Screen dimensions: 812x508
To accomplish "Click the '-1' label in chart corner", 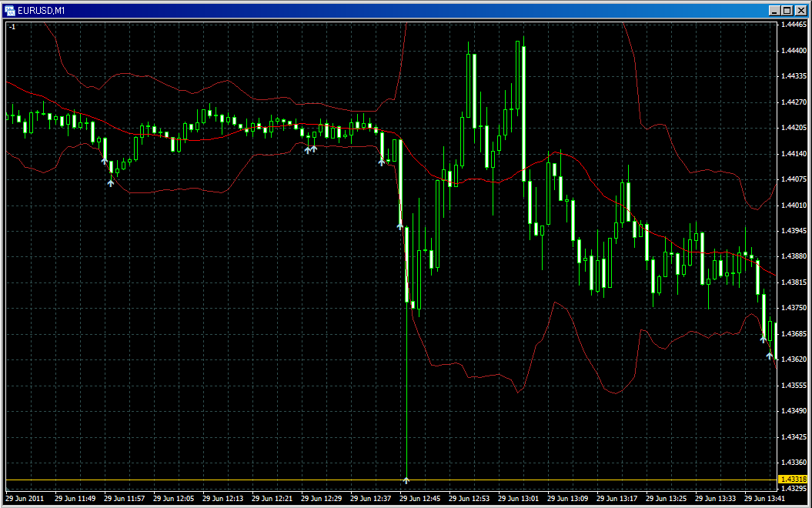I will click(x=12, y=27).
